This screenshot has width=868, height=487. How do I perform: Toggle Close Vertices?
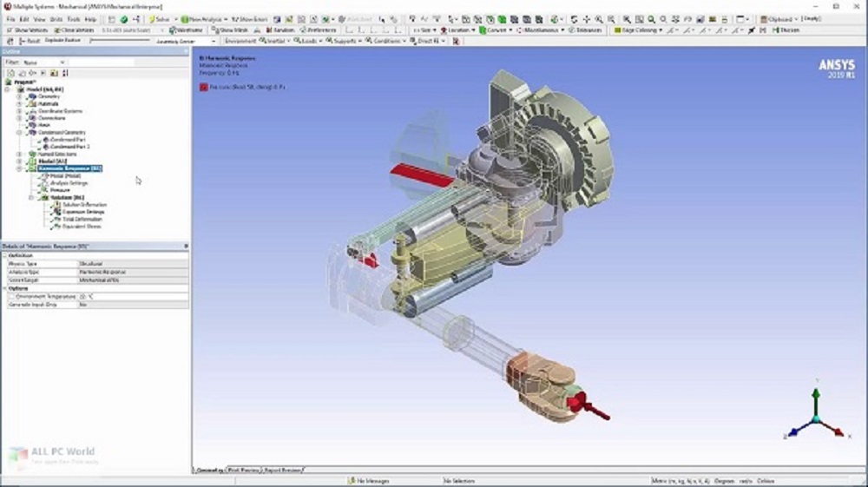[74, 30]
